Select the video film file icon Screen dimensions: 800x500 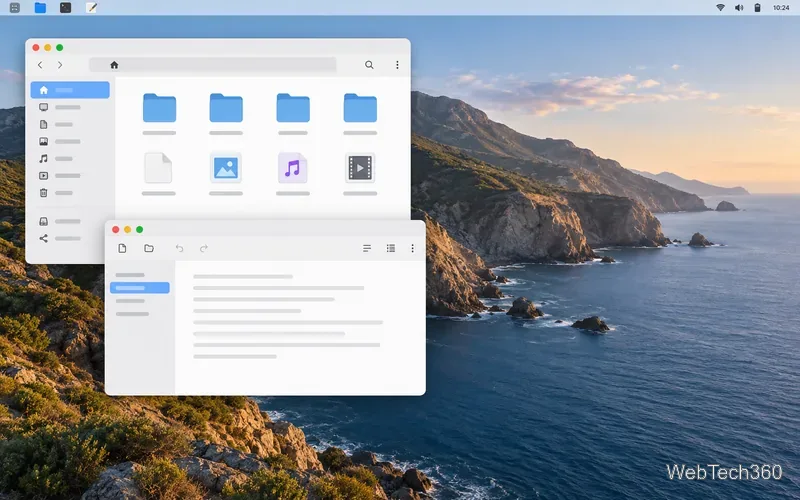coord(360,168)
